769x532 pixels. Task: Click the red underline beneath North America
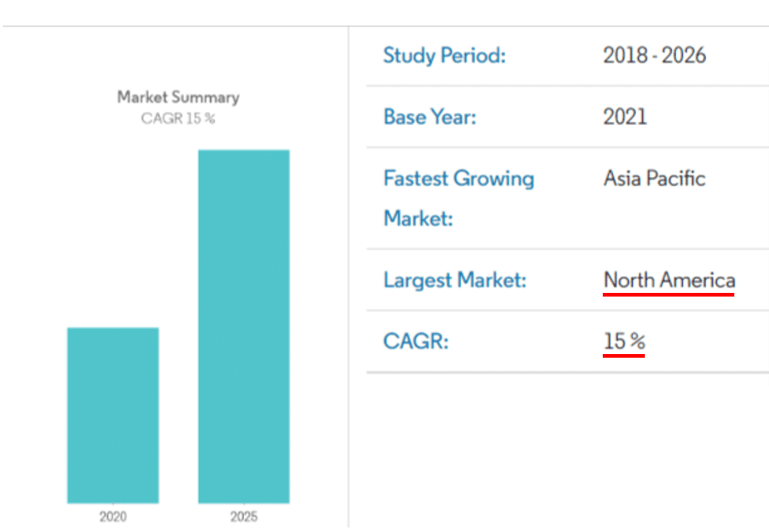[x=669, y=294]
